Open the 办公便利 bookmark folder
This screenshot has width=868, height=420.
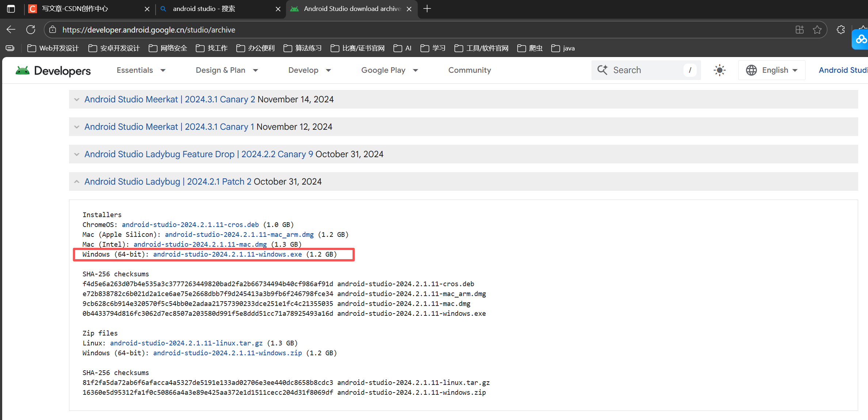pyautogui.click(x=255, y=48)
